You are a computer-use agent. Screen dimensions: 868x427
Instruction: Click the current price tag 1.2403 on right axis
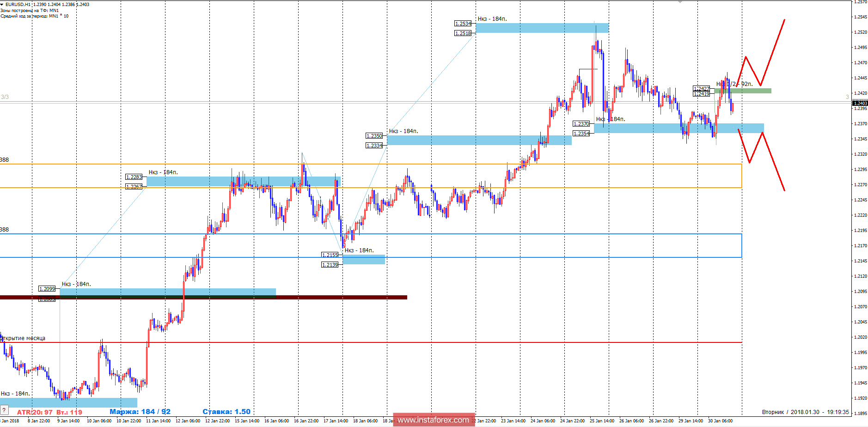click(861, 104)
